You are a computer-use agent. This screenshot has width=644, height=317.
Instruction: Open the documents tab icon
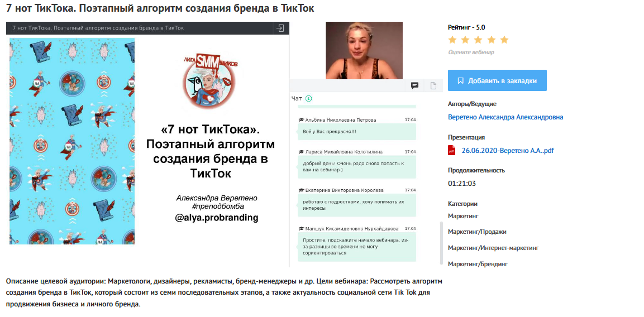tap(433, 85)
